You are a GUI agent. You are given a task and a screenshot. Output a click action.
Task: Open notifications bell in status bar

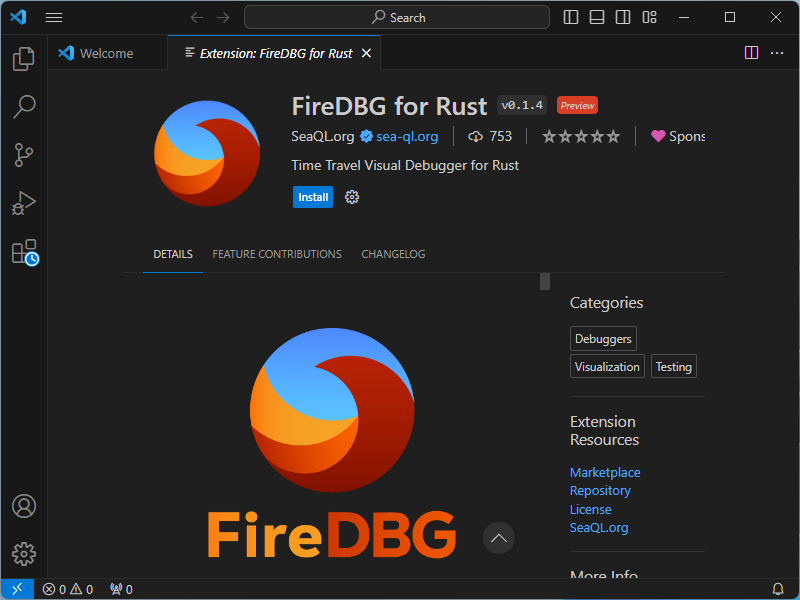pos(778,589)
